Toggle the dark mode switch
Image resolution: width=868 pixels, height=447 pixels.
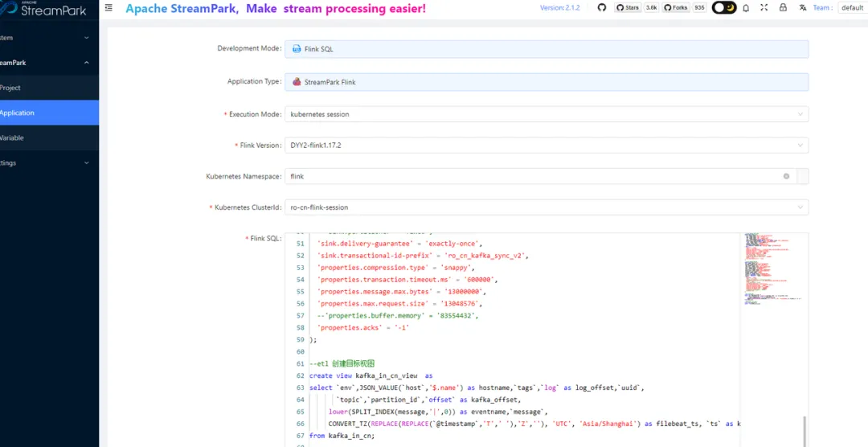coord(724,8)
